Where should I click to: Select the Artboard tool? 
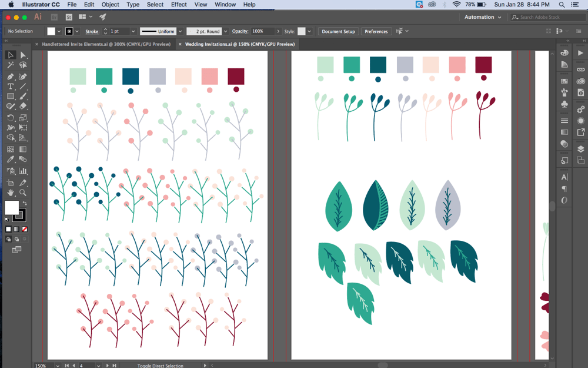pyautogui.click(x=11, y=183)
